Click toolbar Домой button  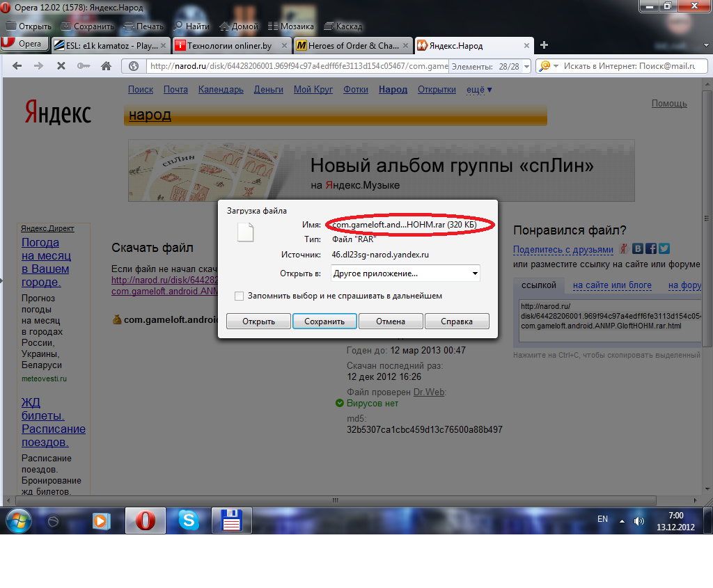click(239, 26)
